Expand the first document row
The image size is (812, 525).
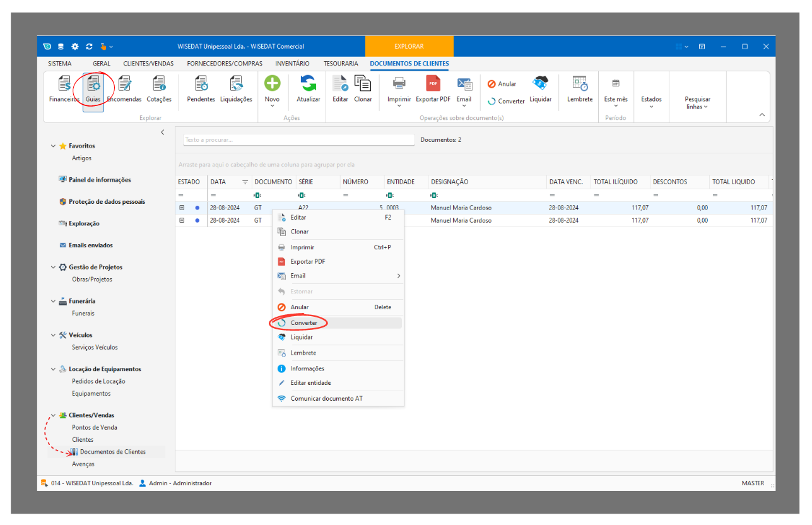tap(182, 208)
